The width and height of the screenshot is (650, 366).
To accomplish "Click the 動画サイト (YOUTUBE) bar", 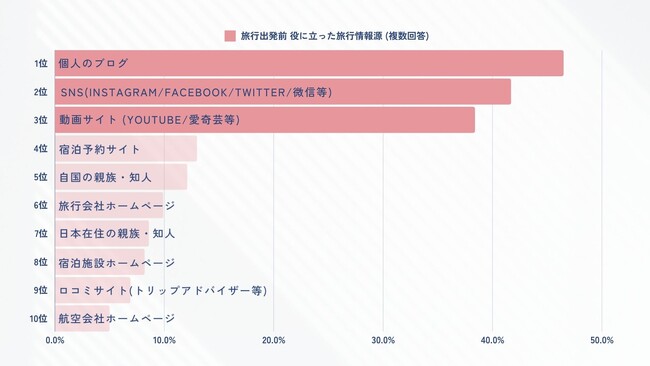I will tap(265, 120).
